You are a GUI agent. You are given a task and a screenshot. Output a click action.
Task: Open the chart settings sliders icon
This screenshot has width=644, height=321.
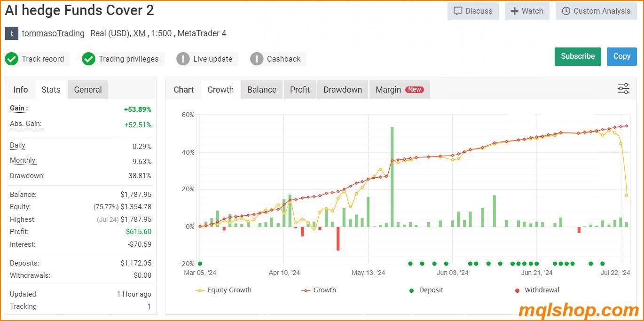click(623, 88)
